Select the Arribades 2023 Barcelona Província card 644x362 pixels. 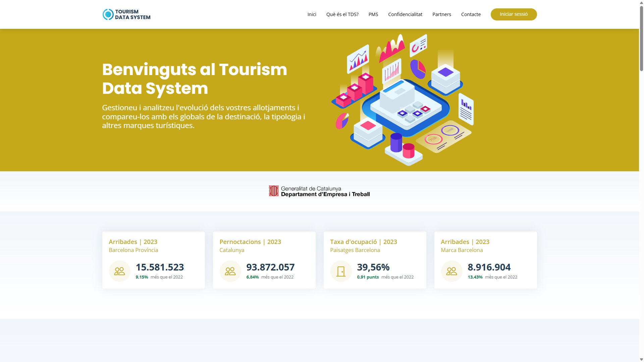pos(153,260)
